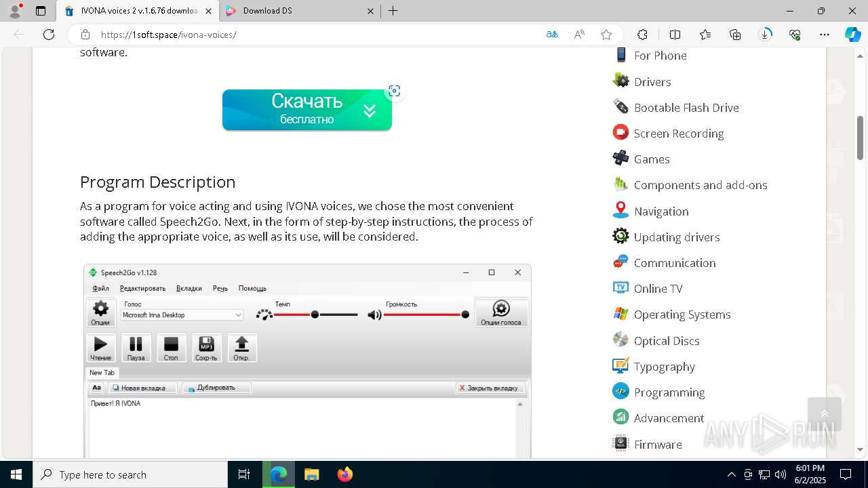Open the Optical Discs icon
868x488 pixels.
[620, 340]
